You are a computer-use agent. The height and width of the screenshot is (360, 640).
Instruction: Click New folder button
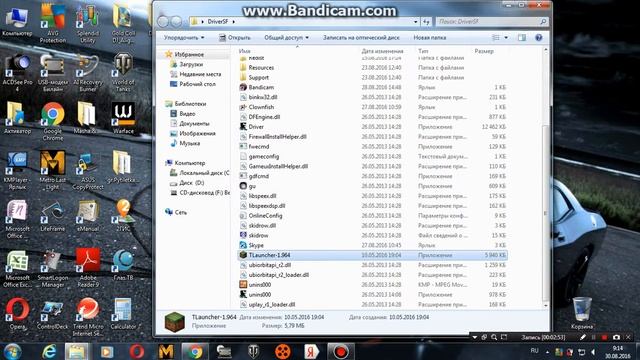pyautogui.click(x=430, y=38)
